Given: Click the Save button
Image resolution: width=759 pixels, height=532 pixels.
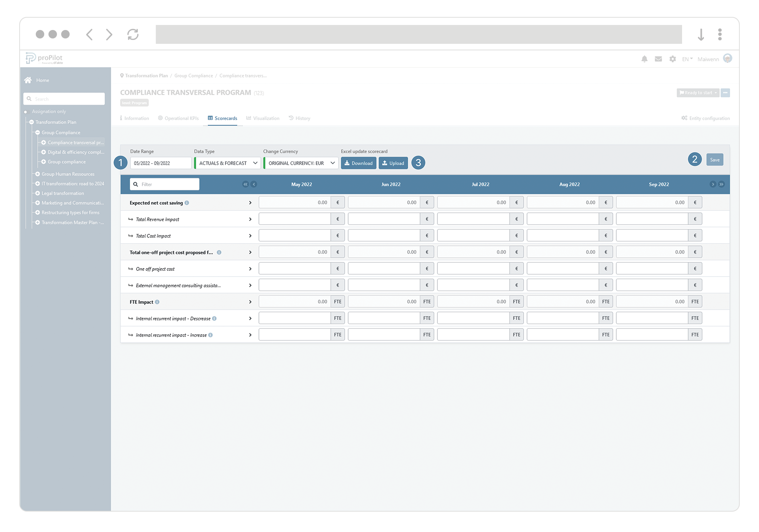Looking at the screenshot, I should pos(714,160).
